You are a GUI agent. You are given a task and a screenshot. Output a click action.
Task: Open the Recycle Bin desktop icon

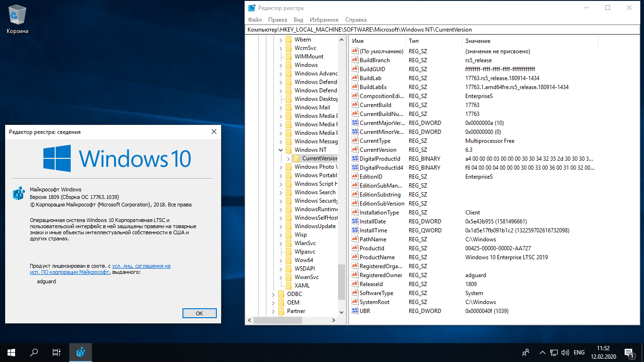point(17,19)
